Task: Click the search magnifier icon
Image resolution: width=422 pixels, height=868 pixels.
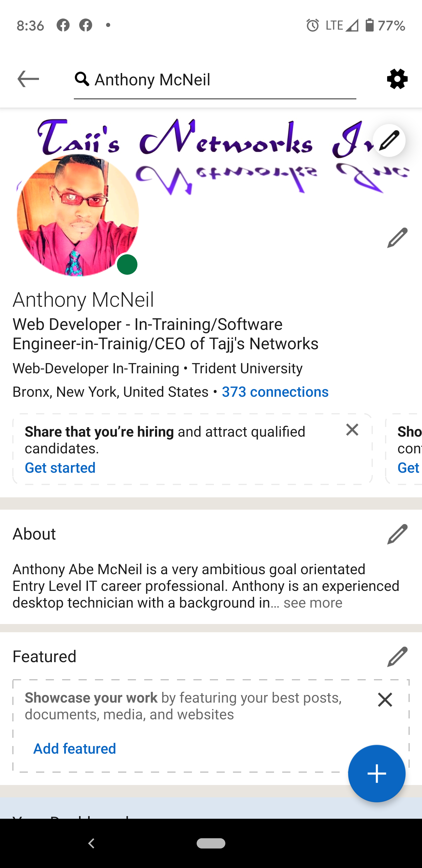Action: click(82, 79)
